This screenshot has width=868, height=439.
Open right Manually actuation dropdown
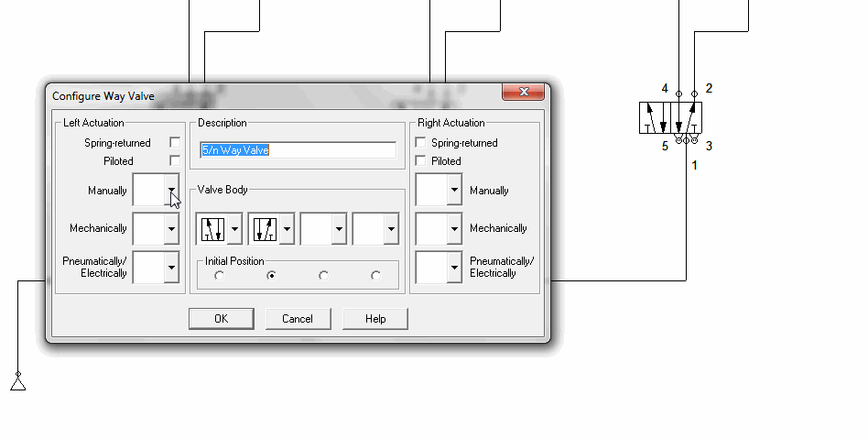(454, 190)
